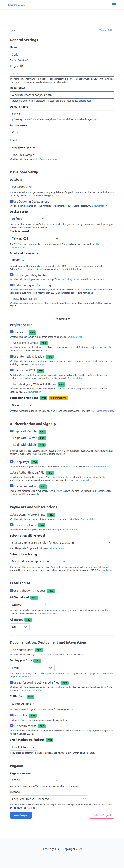Click the Delete Project button
The width and height of the screenshot is (124, 868).
102,815
